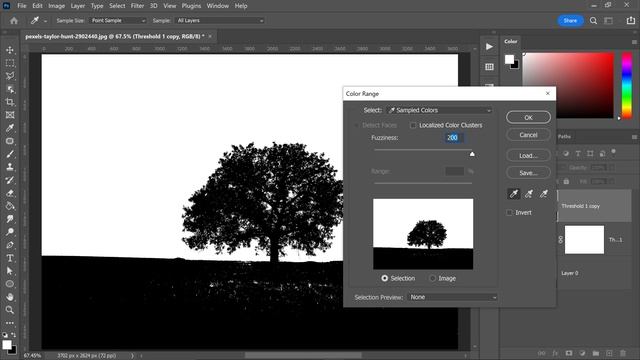Click the Load... button
This screenshot has height=360, width=640.
tap(528, 156)
